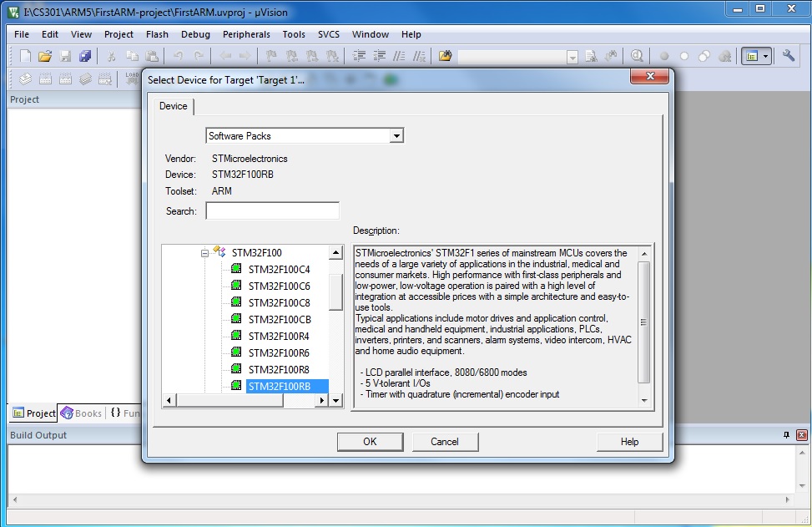Select STM32F100RB in the device tree
The height and width of the screenshot is (527, 812).
click(287, 386)
